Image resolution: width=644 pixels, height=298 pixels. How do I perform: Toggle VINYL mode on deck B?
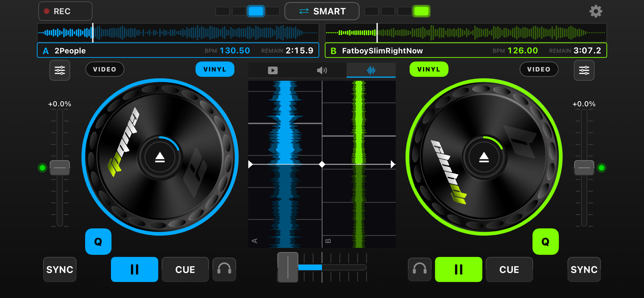pyautogui.click(x=429, y=69)
